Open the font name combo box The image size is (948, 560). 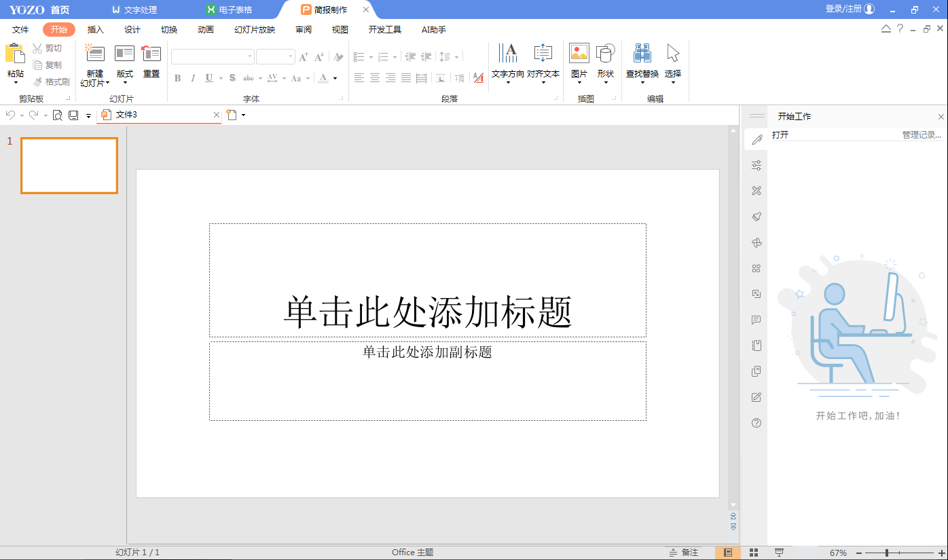click(x=213, y=57)
